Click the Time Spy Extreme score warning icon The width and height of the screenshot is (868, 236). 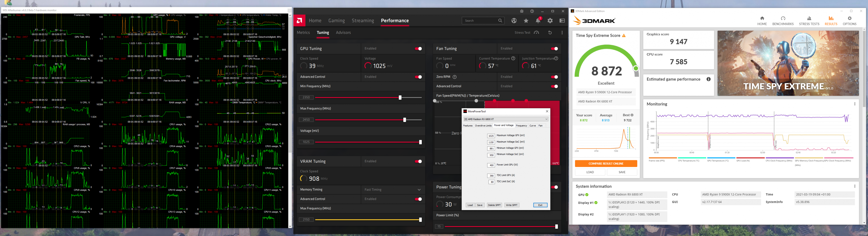(x=624, y=36)
